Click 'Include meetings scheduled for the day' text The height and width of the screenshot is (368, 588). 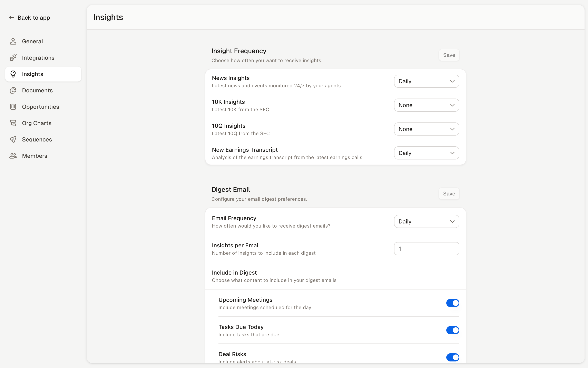265,307
